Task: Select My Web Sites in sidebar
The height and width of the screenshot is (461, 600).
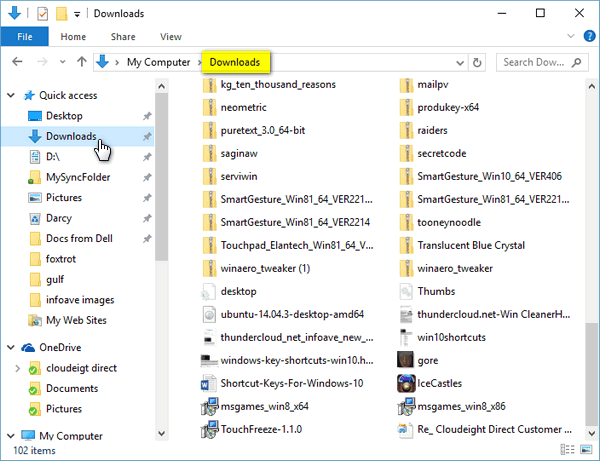Action: pyautogui.click(x=76, y=320)
